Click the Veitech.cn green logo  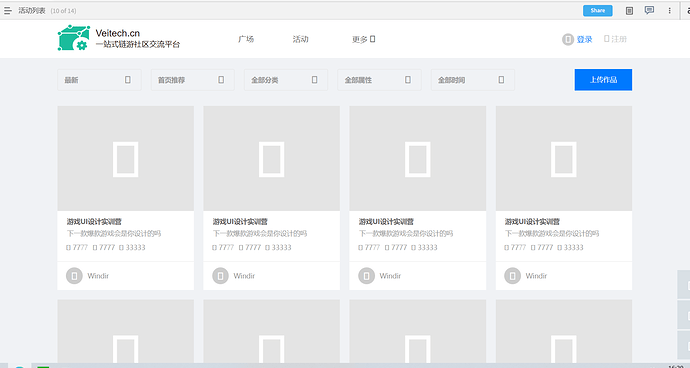click(x=74, y=38)
